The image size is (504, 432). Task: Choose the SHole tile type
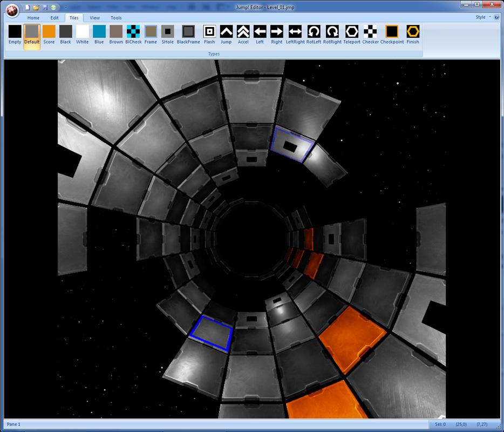coord(167,35)
